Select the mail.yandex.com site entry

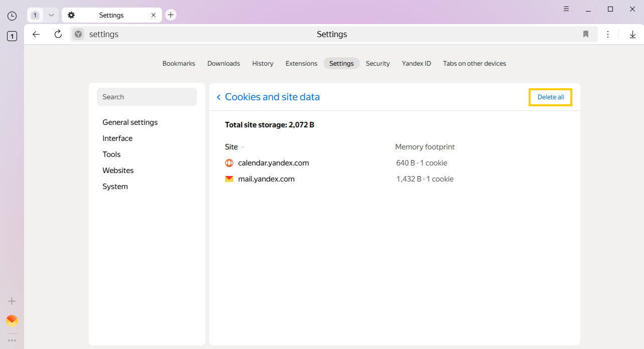(266, 179)
